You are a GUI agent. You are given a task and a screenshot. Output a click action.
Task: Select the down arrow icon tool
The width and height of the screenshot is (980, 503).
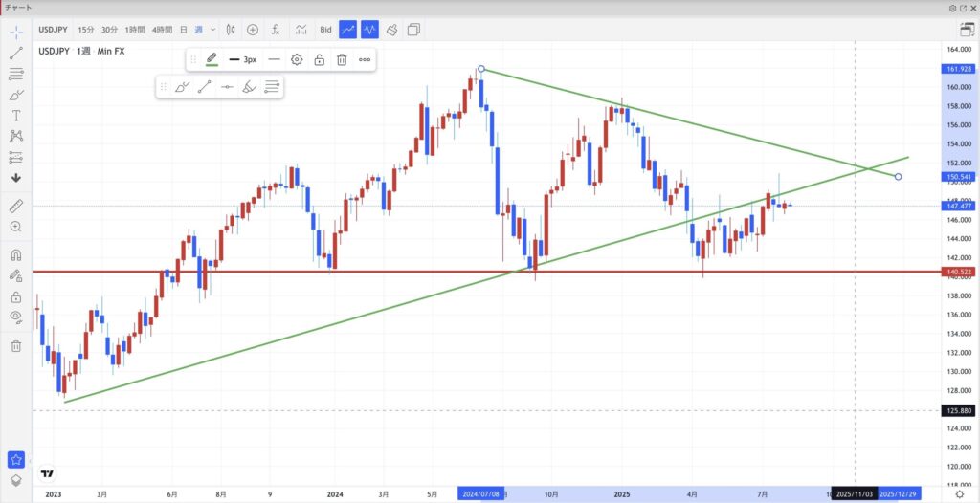click(x=16, y=178)
